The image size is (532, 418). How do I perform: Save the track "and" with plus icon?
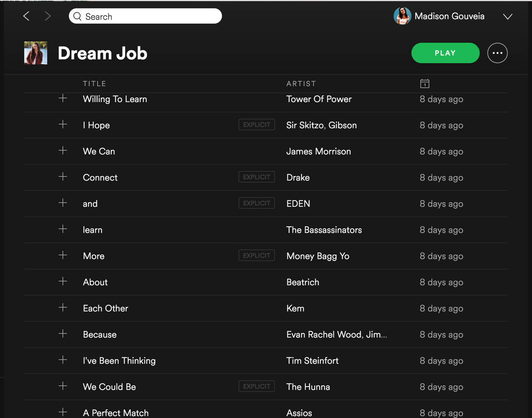pos(63,203)
